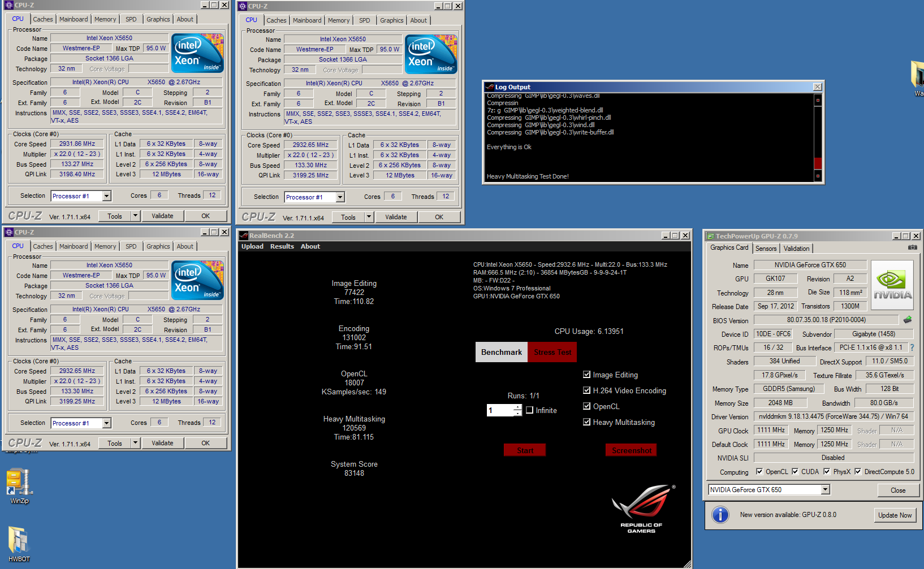Click the Log Output scrollbar top arrow
This screenshot has width=924, height=569.
(817, 100)
